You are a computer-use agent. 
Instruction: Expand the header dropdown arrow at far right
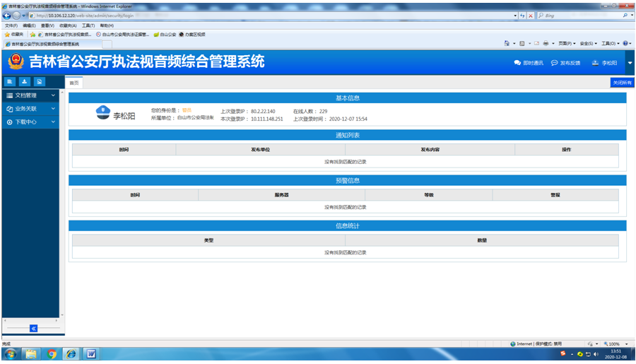tap(630, 63)
